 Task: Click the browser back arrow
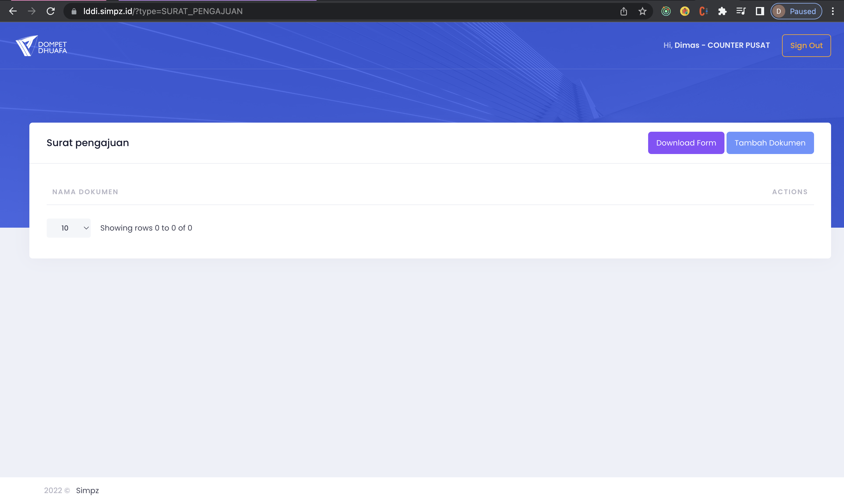click(x=13, y=11)
